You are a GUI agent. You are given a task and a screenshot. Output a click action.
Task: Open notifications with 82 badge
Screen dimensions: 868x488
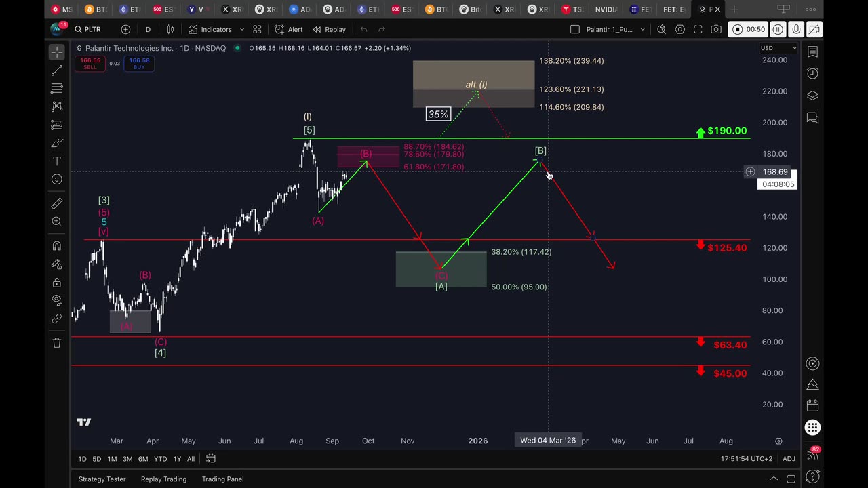(812, 453)
